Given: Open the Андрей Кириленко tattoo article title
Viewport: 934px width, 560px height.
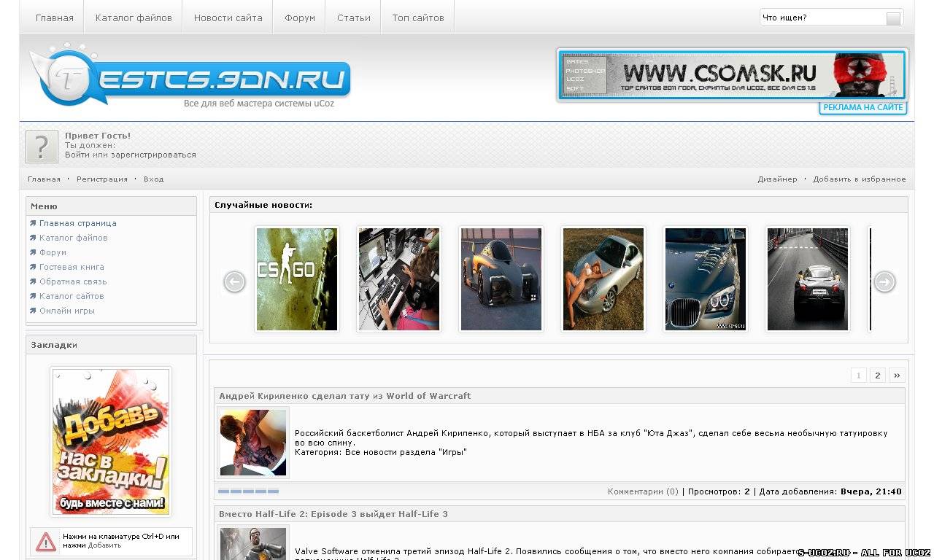Looking at the screenshot, I should (x=345, y=396).
